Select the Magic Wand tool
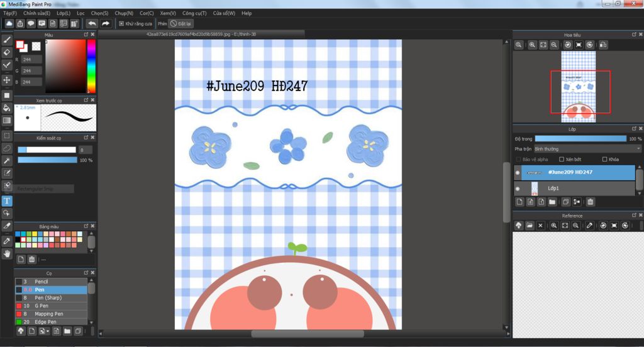 tap(7, 160)
